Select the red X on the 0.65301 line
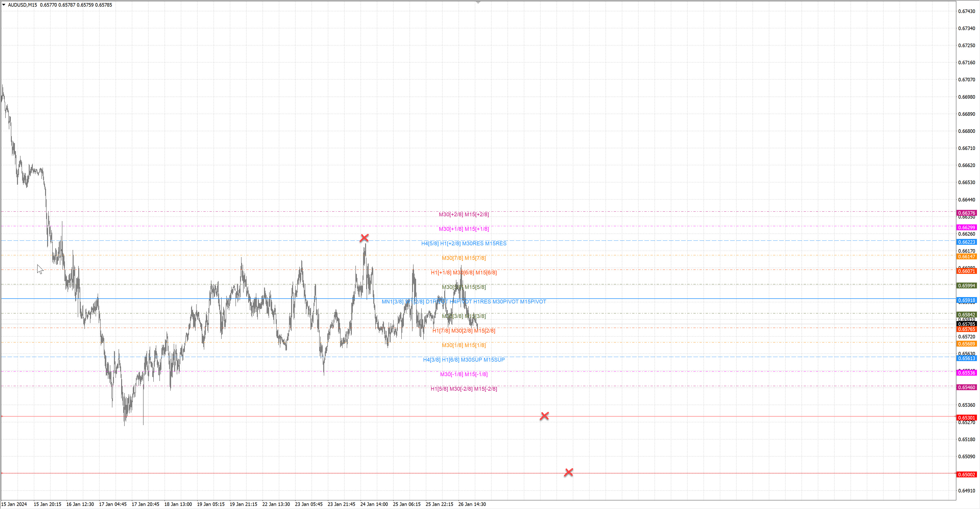This screenshot has width=980, height=509. (544, 416)
